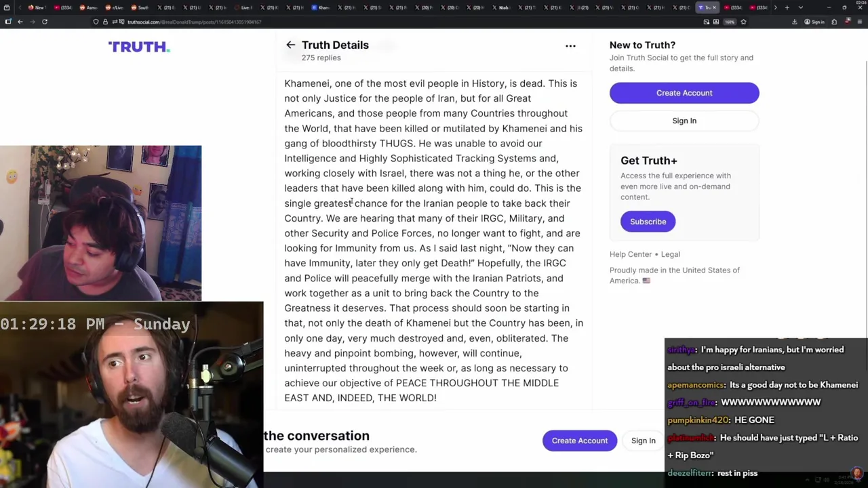
Task: Click Create Account in the bottom banner
Action: (x=580, y=441)
